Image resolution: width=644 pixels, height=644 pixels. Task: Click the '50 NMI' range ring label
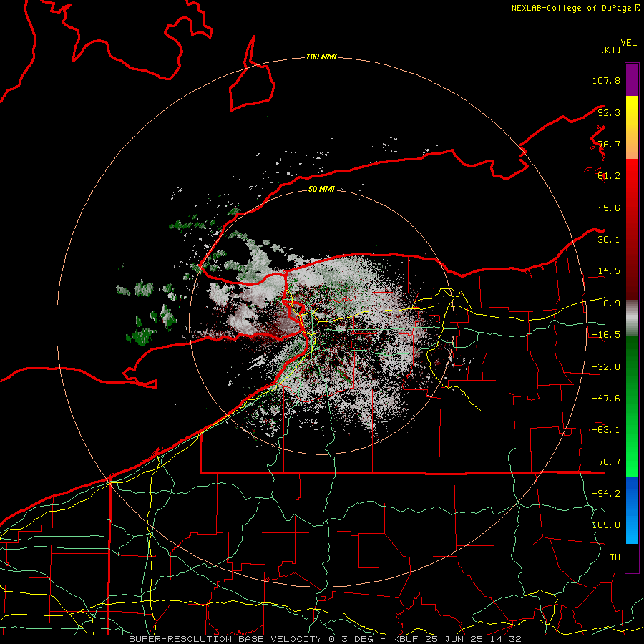(321, 189)
